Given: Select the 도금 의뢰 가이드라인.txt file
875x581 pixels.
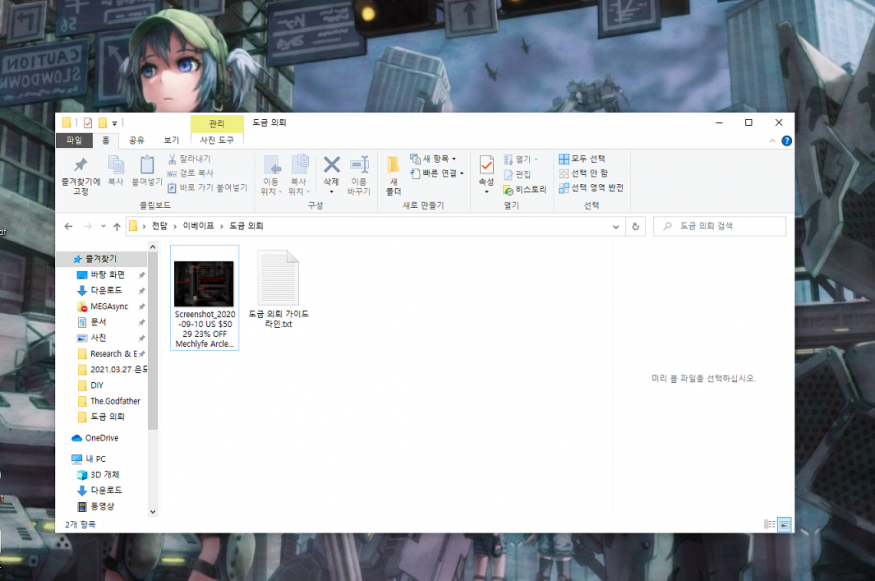Looking at the screenshot, I should coord(278,290).
